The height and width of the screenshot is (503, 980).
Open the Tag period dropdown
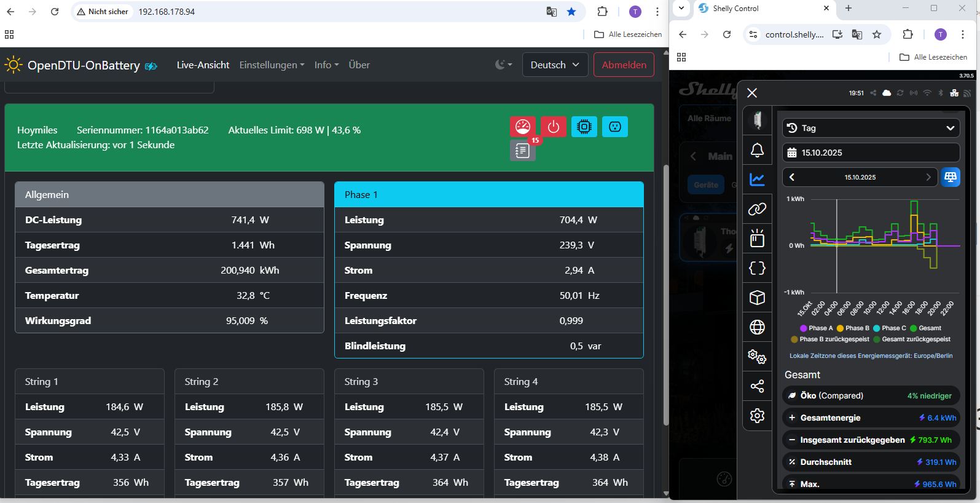871,128
